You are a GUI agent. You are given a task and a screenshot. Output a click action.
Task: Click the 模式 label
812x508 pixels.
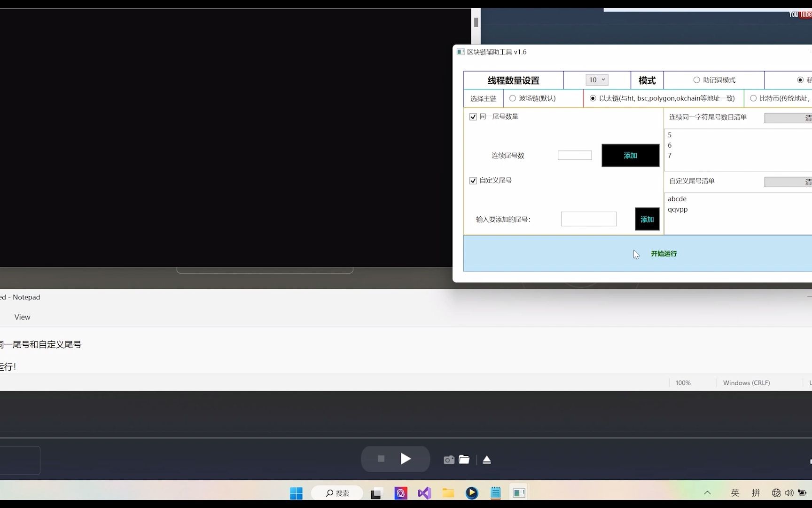coord(647,80)
